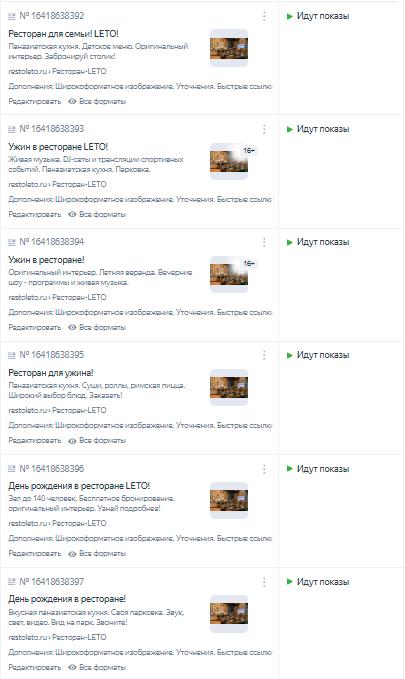Screen dimensions: 405x679
Task: Open options dropdown for ad 16418638397
Action: (264, 582)
